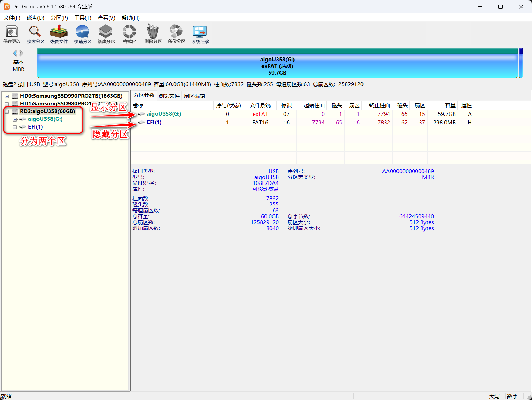Open the 恢复文件 (Recover Files) tool
Screen dimensions: 532x400
point(59,34)
